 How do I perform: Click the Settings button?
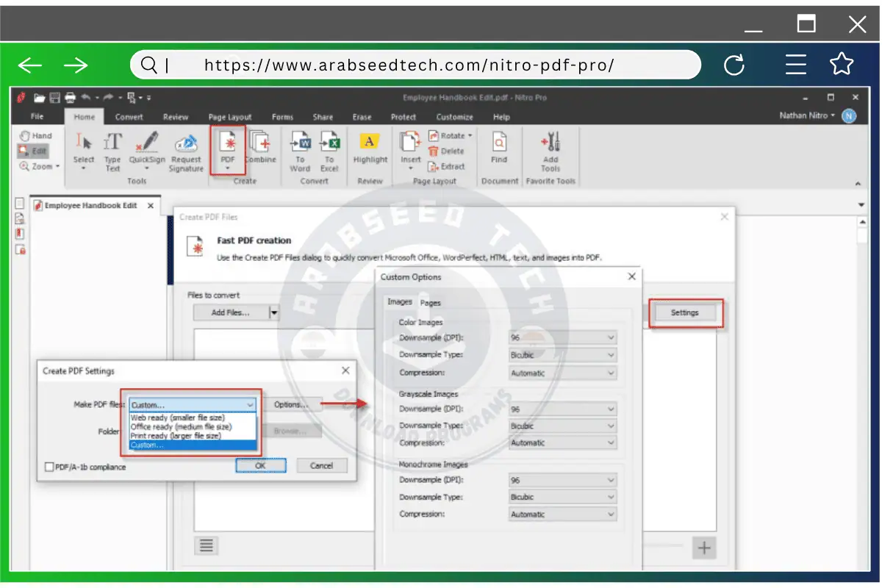click(686, 312)
